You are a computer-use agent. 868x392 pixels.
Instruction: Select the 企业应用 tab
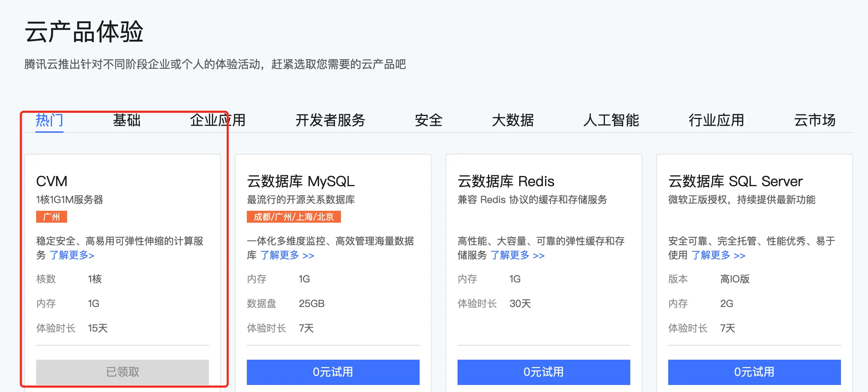click(x=218, y=120)
